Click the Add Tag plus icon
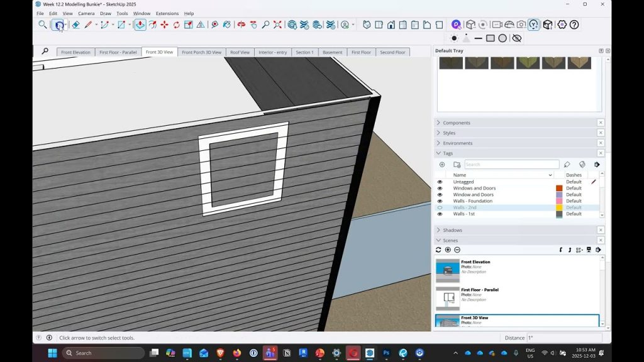Image resolution: width=644 pixels, height=362 pixels. pyautogui.click(x=442, y=165)
